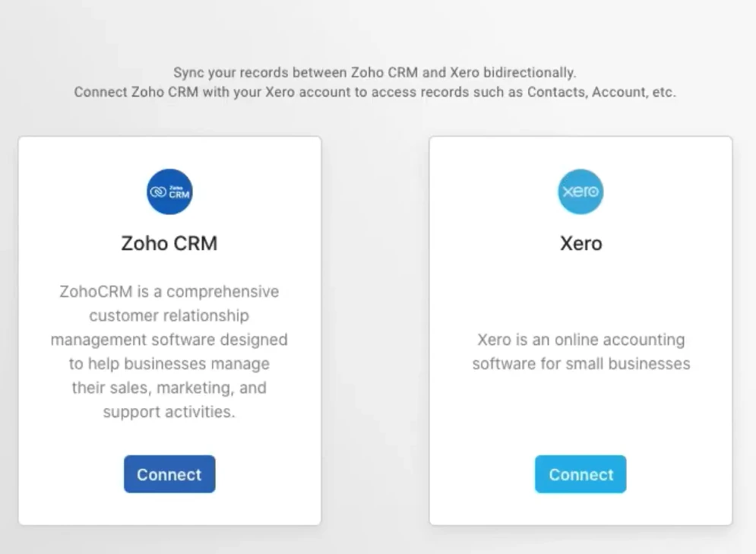The width and height of the screenshot is (756, 554).
Task: Click the dark blue Zoho emblem above the title
Action: click(x=169, y=192)
